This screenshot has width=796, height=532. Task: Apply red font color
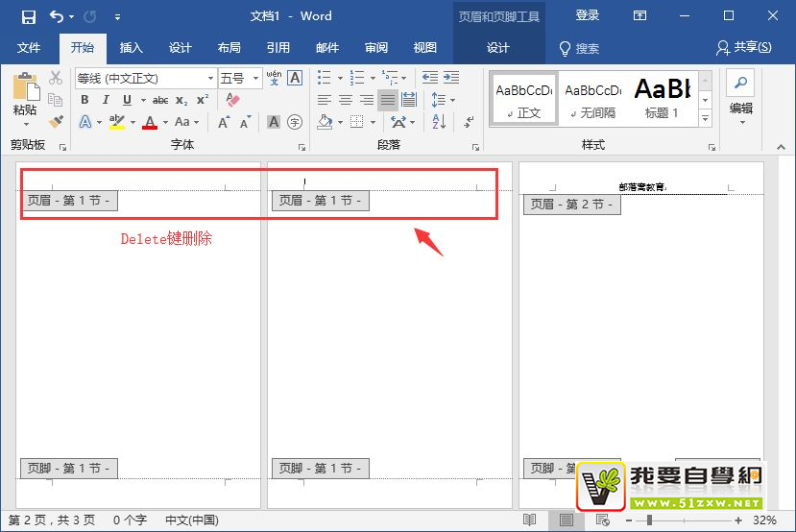(149, 122)
